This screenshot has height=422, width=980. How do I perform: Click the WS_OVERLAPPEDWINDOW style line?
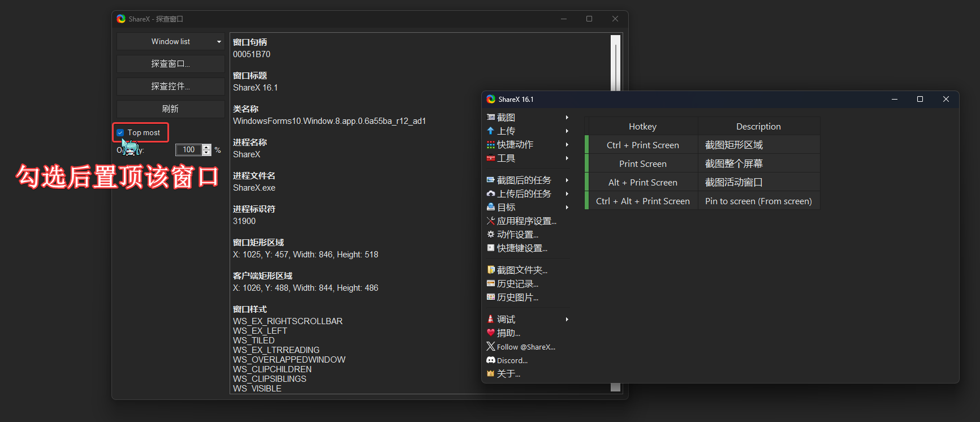coord(289,360)
